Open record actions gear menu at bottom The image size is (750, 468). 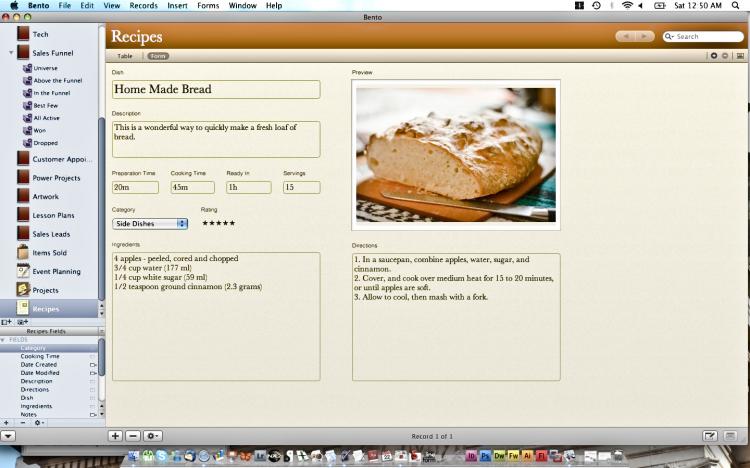153,436
